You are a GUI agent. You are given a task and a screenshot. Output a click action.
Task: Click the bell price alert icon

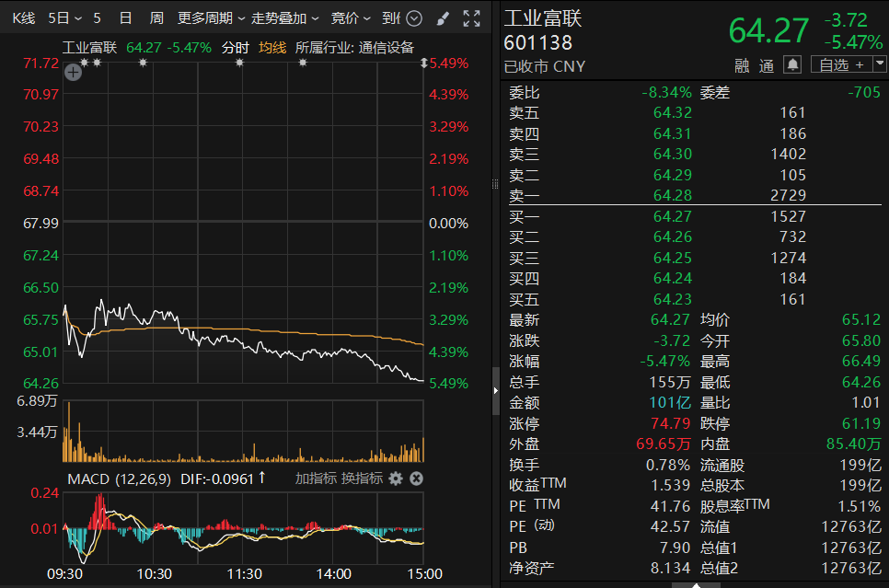(792, 65)
